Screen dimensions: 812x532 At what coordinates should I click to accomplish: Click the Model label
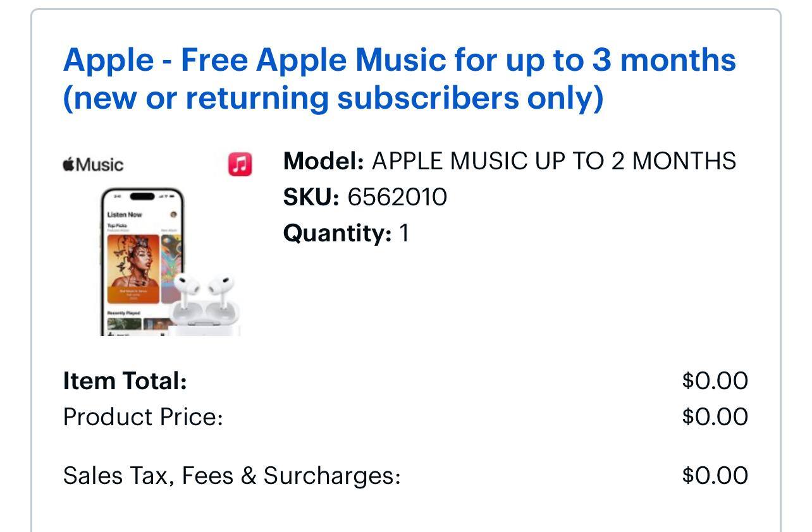pyautogui.click(x=323, y=161)
